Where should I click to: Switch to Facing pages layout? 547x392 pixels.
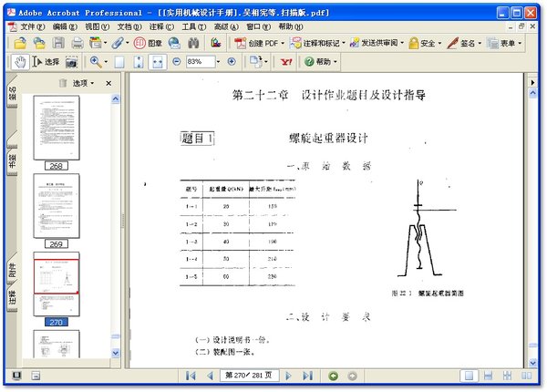click(x=526, y=376)
